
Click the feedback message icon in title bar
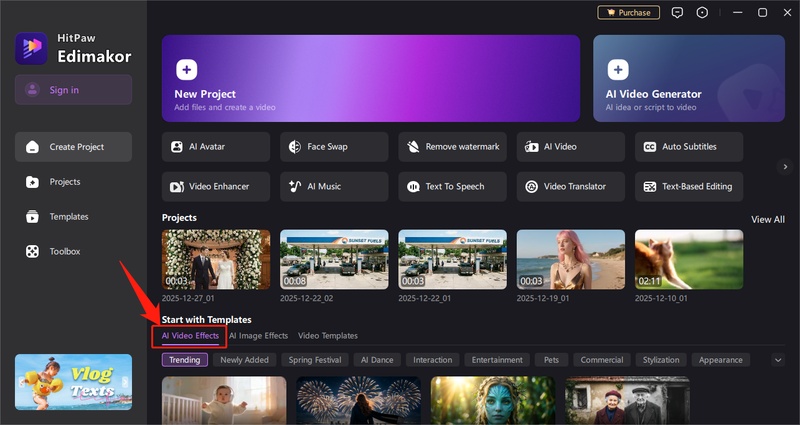[677, 13]
